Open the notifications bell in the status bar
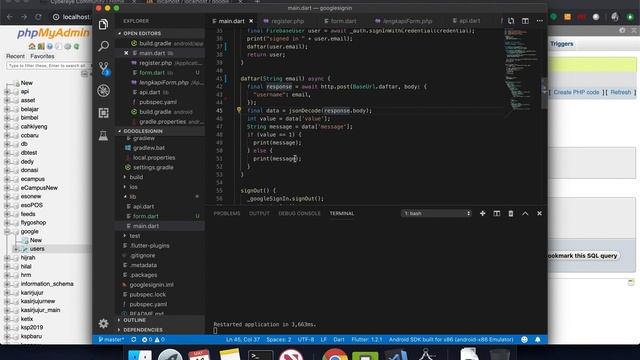Viewport: 640px width, 360px height. tap(538, 340)
